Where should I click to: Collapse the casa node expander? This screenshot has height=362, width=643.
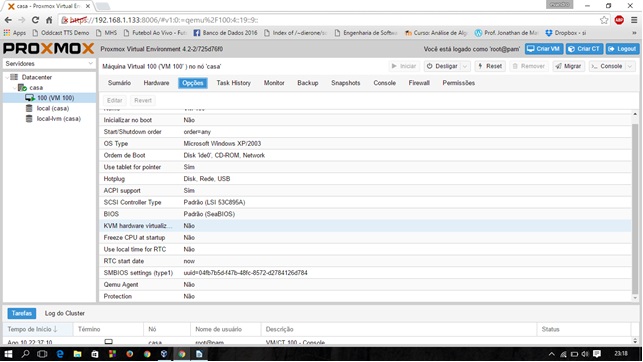[15, 88]
